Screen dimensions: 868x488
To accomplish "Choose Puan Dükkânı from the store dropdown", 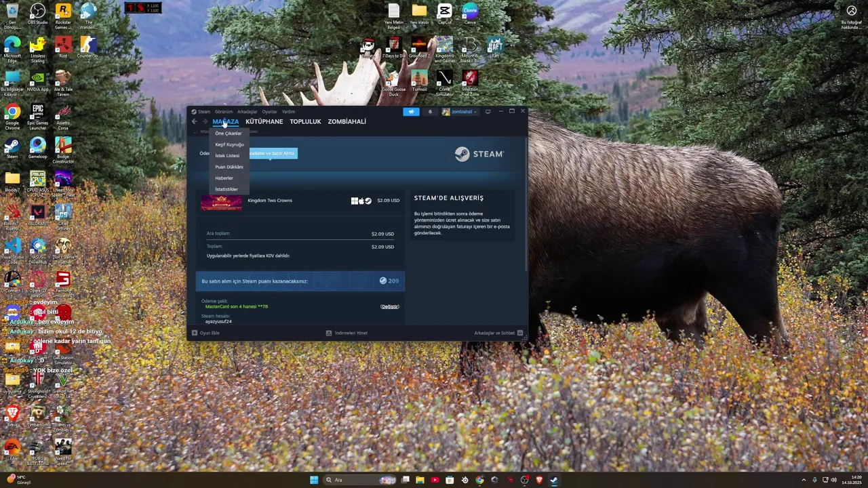I will point(229,167).
